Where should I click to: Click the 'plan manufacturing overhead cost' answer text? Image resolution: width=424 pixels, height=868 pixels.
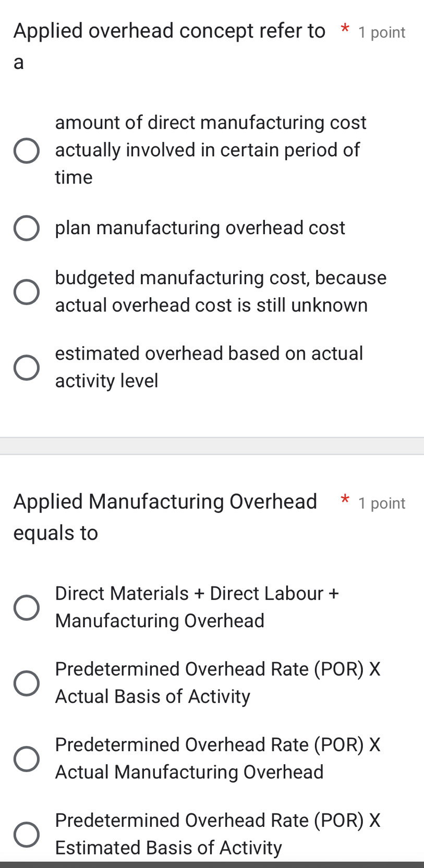pyautogui.click(x=200, y=228)
